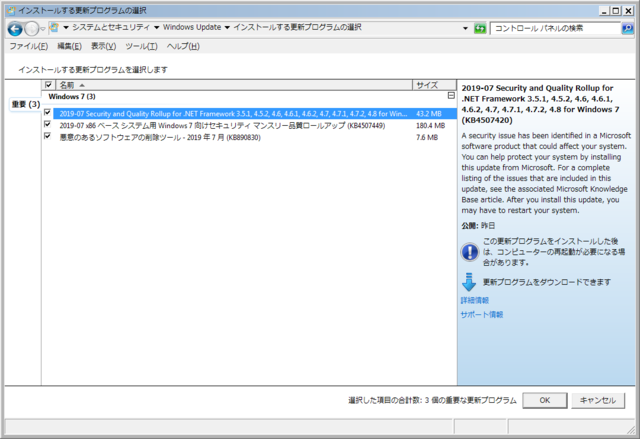Select システムとセキュリティ breadcrumb
The height and width of the screenshot is (439, 640).
111,27
